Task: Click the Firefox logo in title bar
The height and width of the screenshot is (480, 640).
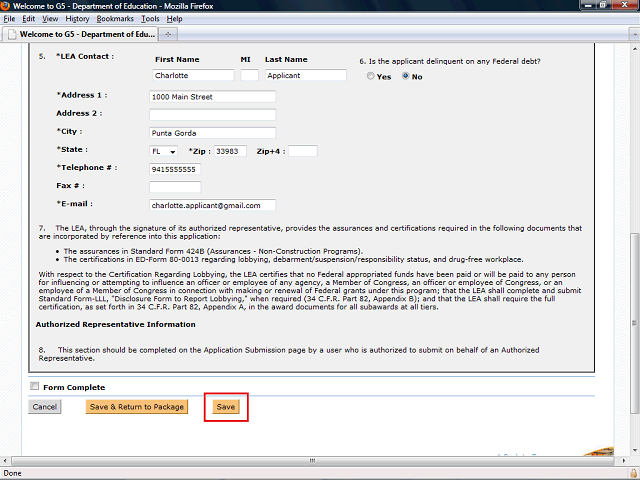Action: point(5,5)
